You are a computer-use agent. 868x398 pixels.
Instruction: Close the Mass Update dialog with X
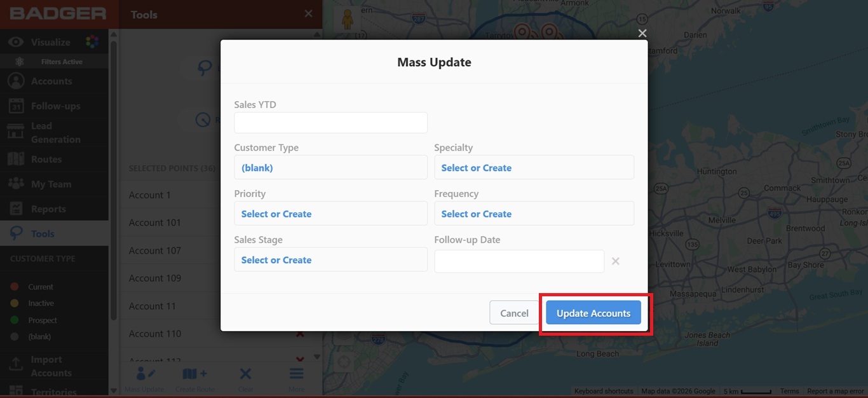click(x=642, y=33)
